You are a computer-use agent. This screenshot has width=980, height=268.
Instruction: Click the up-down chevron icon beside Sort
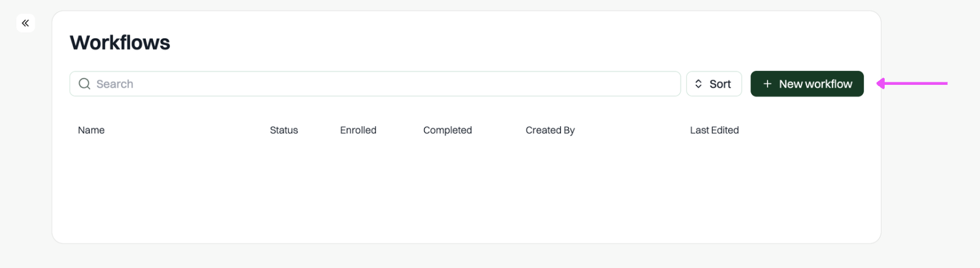pyautogui.click(x=698, y=84)
